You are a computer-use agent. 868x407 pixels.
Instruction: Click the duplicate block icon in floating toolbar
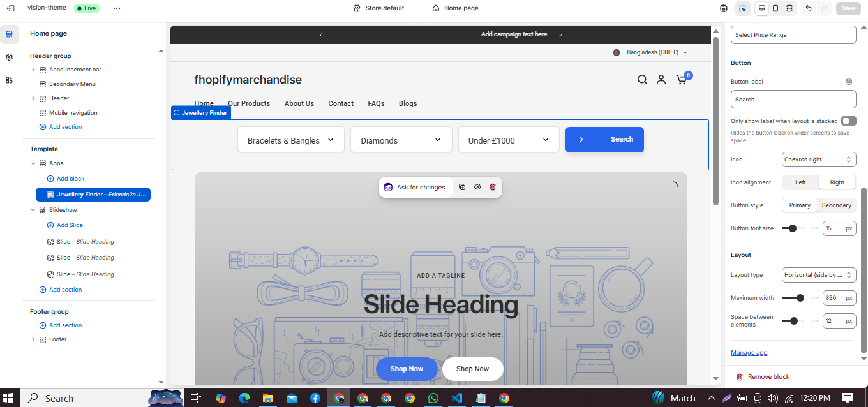pos(462,187)
